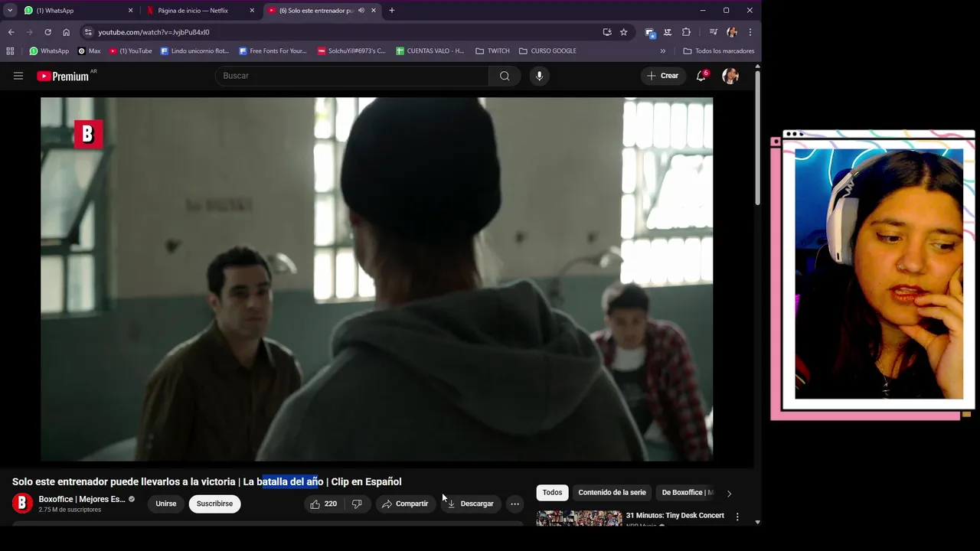The image size is (980, 551).
Task: Start voice search with microphone icon
Action: pos(539,76)
